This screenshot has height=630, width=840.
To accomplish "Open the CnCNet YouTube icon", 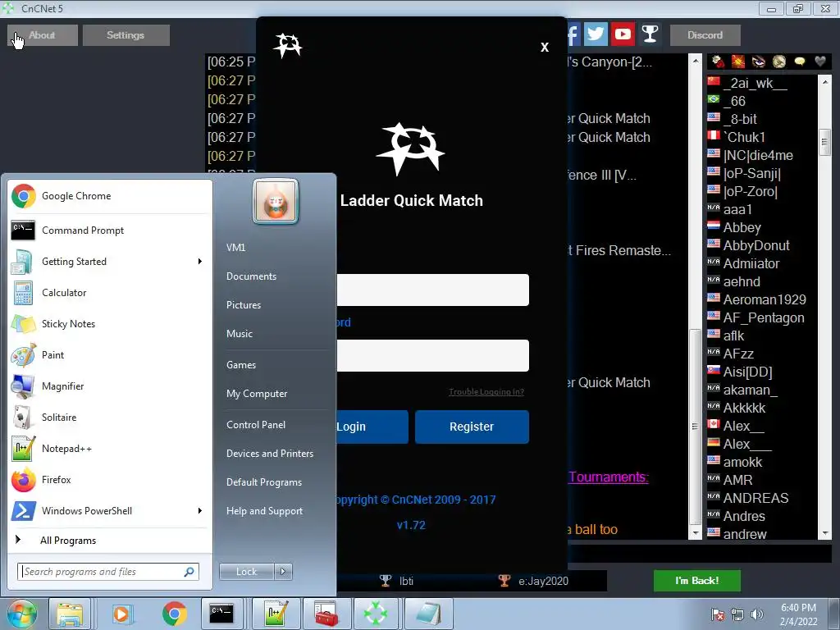I will (623, 34).
